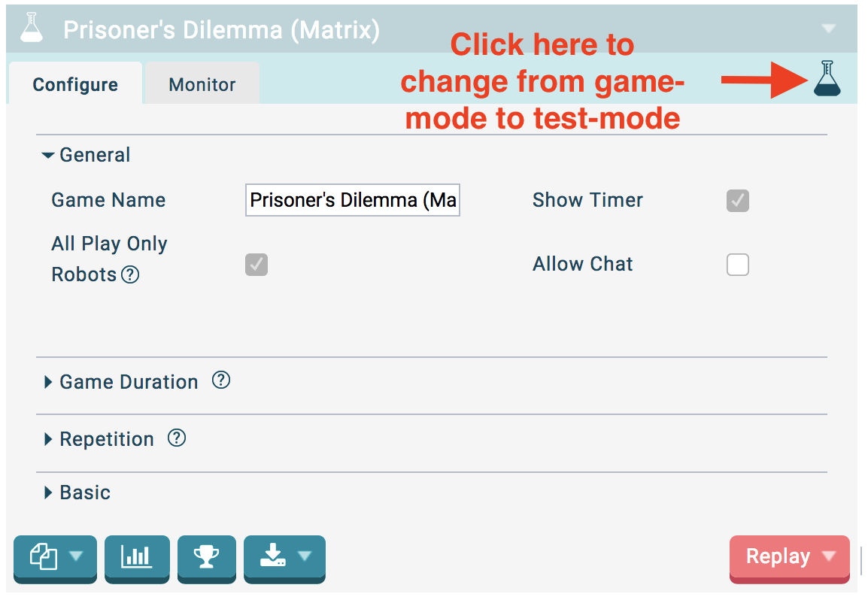Open help icon next to Game Duration
Viewport: 868px width, 597px height.
coord(221,380)
